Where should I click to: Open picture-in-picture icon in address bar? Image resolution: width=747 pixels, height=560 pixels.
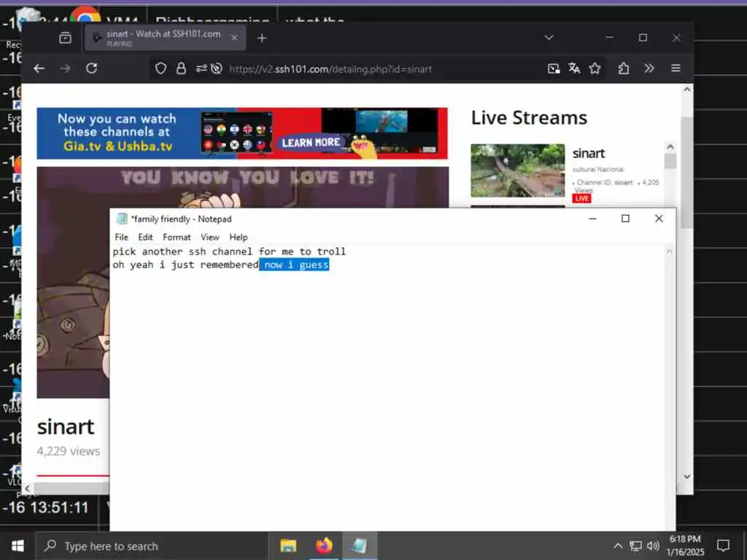pyautogui.click(x=553, y=69)
